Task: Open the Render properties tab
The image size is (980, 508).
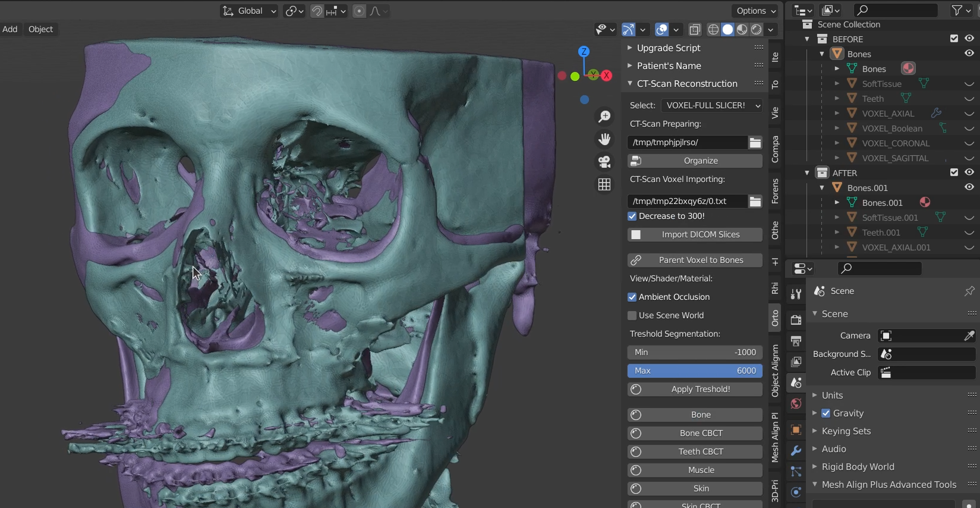Action: 796,320
